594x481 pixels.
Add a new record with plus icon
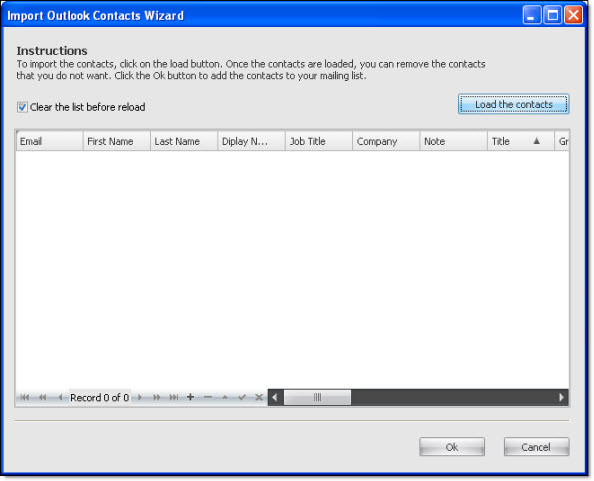tap(191, 397)
